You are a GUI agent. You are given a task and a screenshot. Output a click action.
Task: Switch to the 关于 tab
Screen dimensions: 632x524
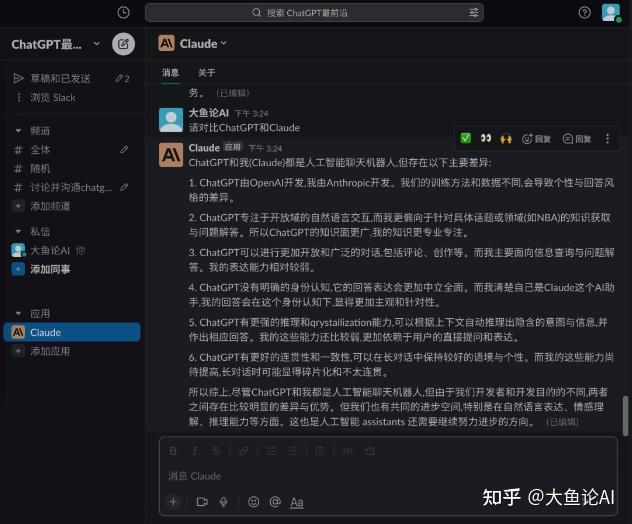(206, 73)
